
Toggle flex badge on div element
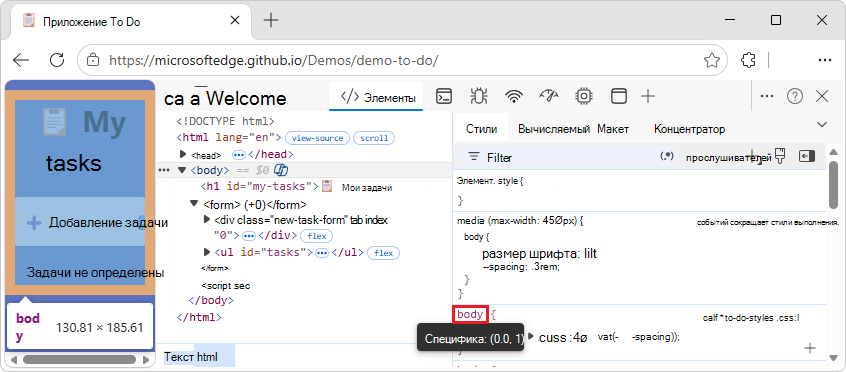coord(316,236)
